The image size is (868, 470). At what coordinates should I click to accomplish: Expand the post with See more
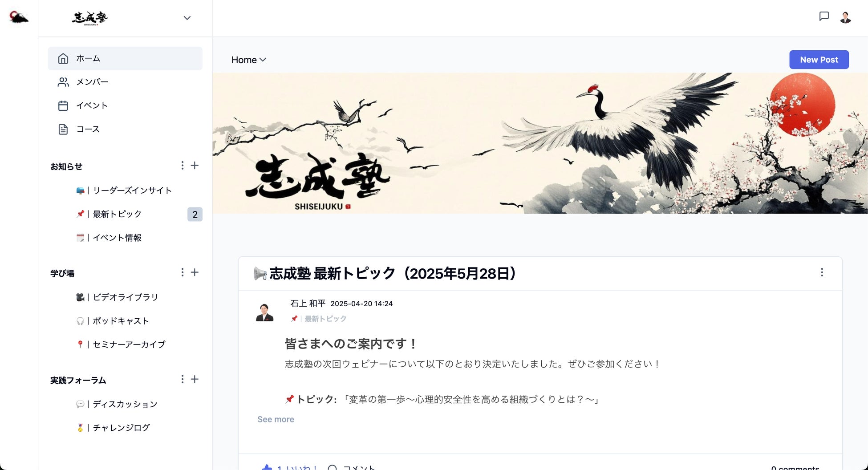(x=276, y=419)
